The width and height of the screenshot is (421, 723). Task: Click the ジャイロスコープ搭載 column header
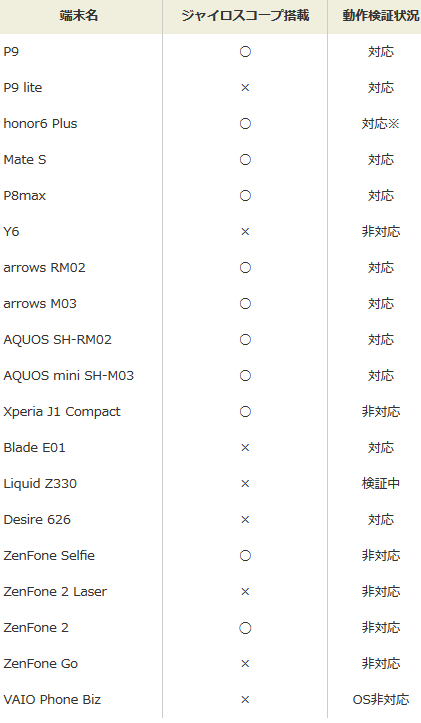pos(245,15)
